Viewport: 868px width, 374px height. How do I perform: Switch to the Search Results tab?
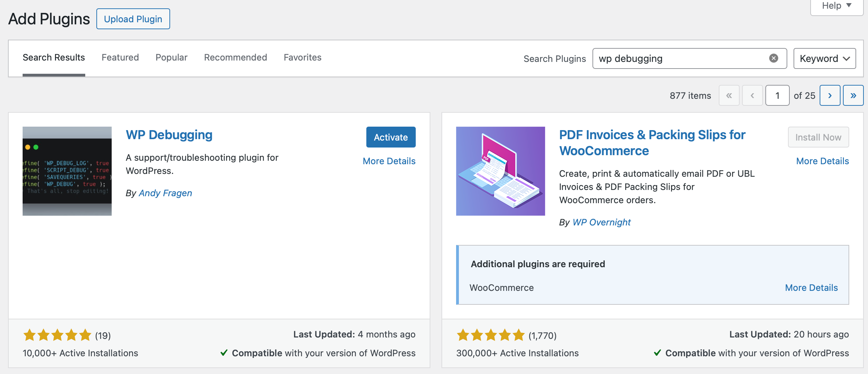click(x=54, y=57)
